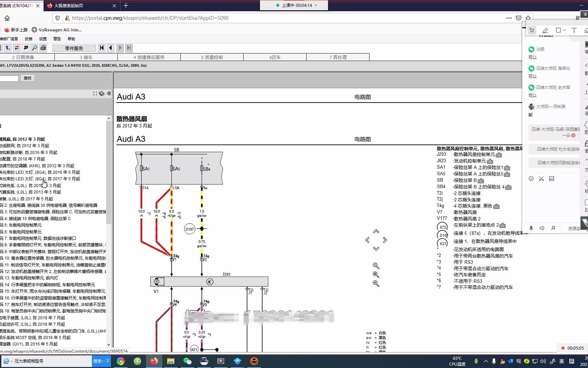Open File Explorer from the taskbar
This screenshot has height=368, width=588.
(170, 361)
